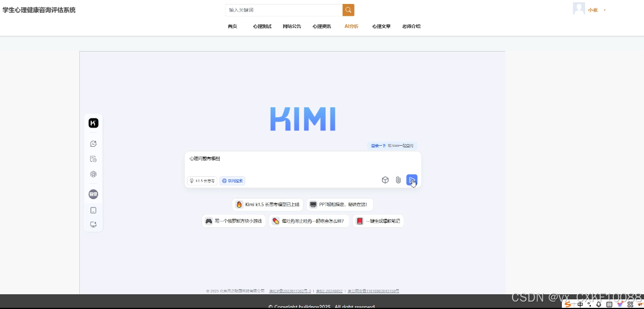Click the cube icon in chat box
644x309 pixels.
click(385, 180)
